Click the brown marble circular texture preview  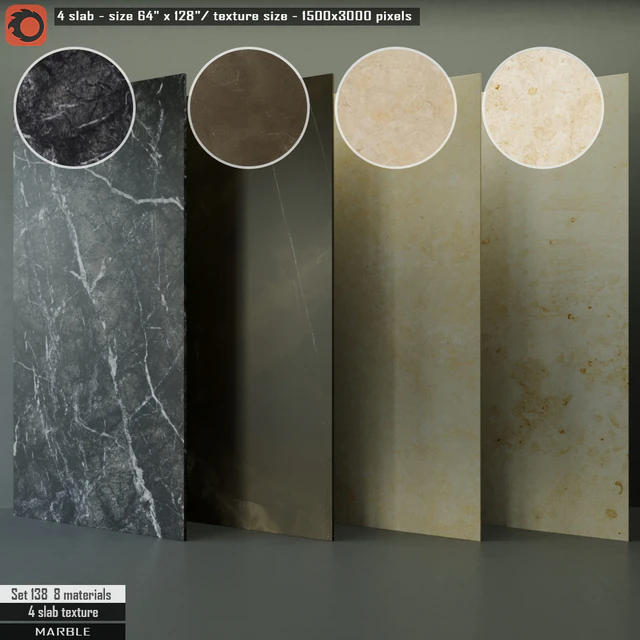pos(249,108)
